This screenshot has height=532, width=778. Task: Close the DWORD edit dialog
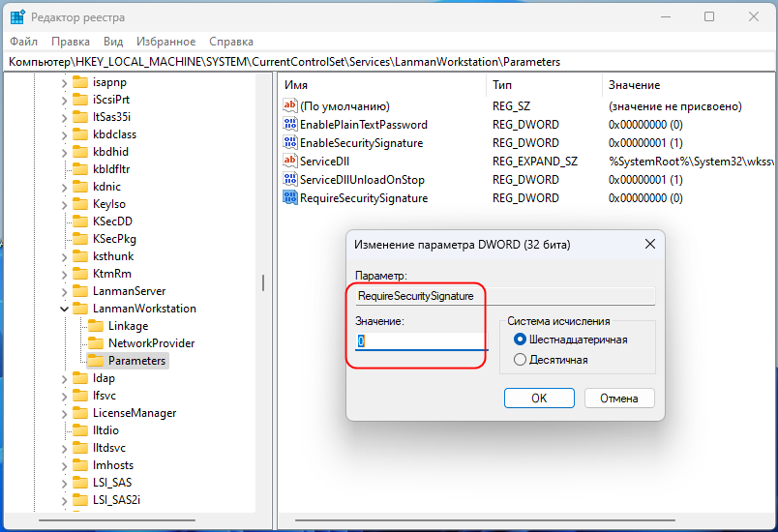[650, 244]
